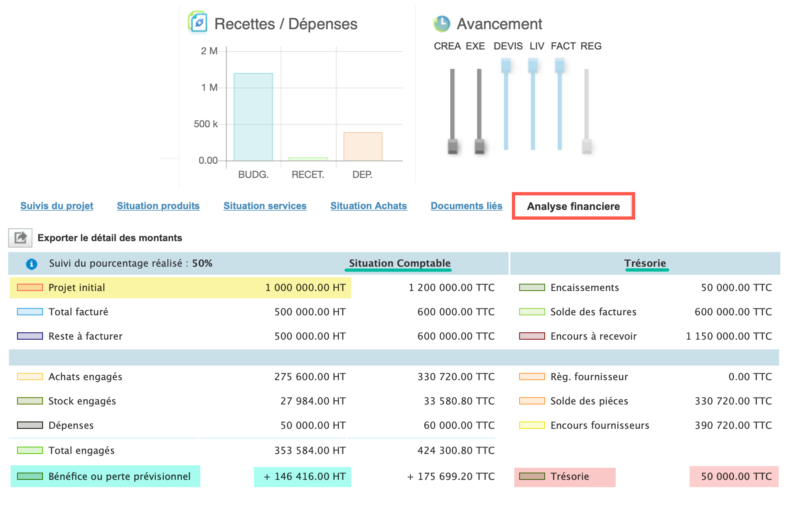The width and height of the screenshot is (812, 505).
Task: Click the Encaissements legend swatch
Action: (532, 287)
